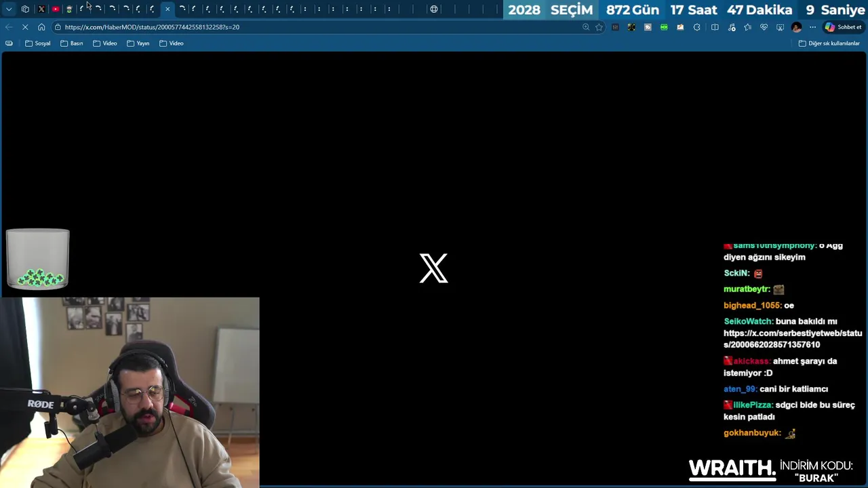Click username ilikePizza in chat
Viewport: 868px width, 488px height.
point(752,405)
